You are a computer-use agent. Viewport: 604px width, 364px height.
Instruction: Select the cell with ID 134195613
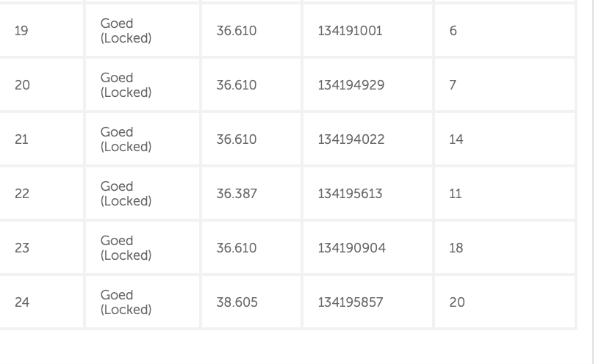350,194
